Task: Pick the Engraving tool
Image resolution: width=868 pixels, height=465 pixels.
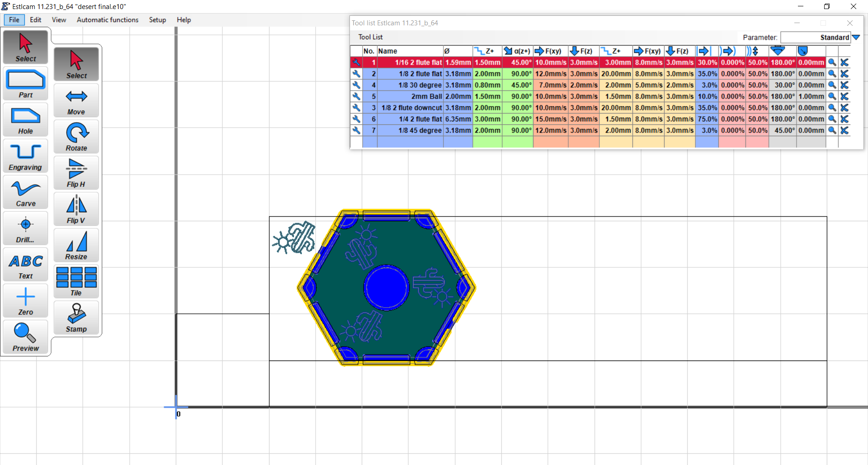Action: (26, 156)
